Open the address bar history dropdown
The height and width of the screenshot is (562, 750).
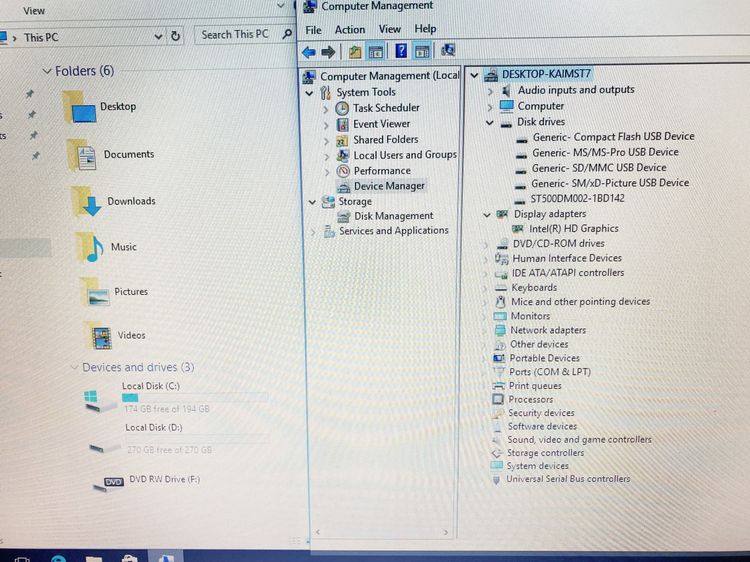(x=158, y=36)
